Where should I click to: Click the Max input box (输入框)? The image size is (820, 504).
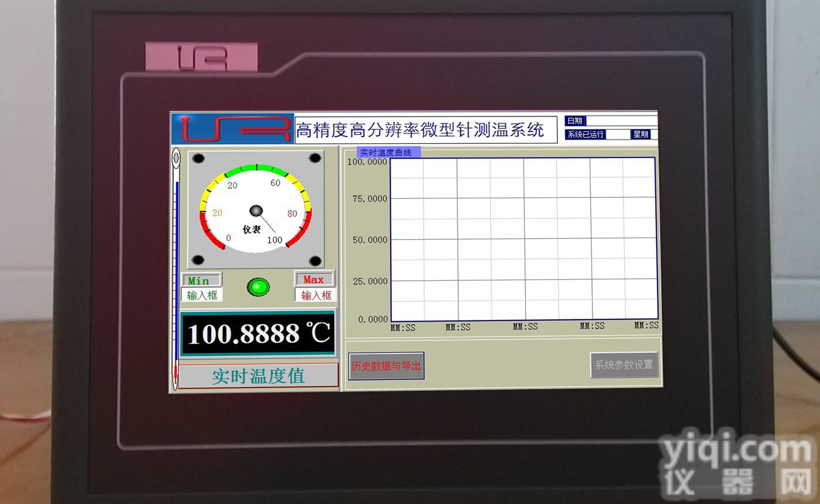pos(316,296)
